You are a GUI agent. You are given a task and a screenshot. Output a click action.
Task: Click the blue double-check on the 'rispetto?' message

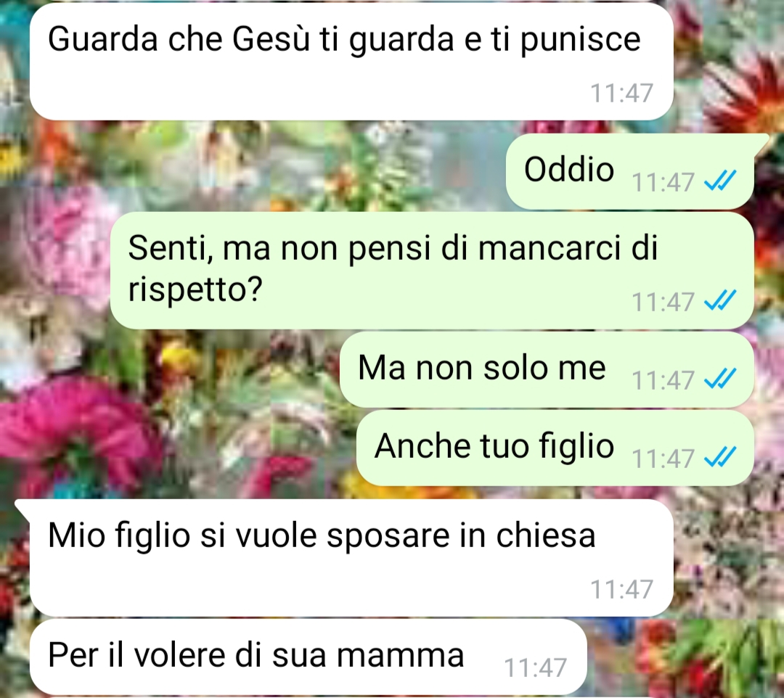(x=720, y=301)
